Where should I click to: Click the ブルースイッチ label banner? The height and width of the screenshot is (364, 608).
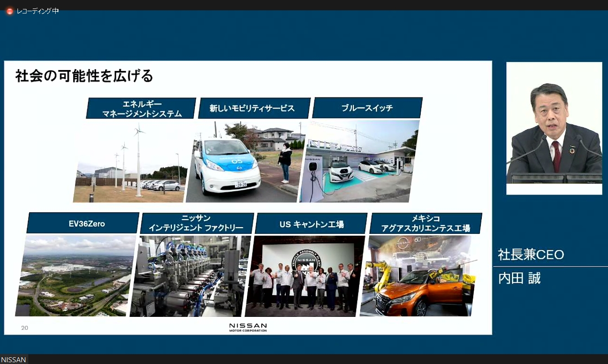367,108
